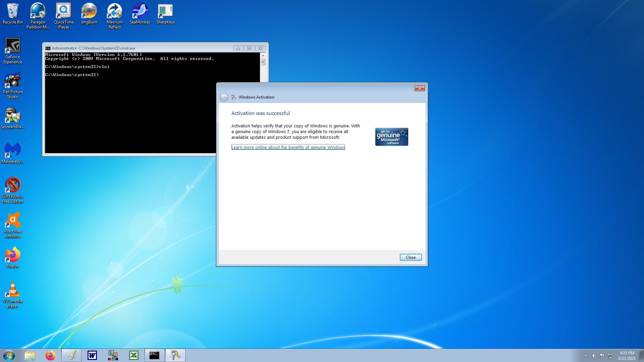Switch to Word in the taskbar
The height and width of the screenshot is (362, 644).
(x=92, y=355)
